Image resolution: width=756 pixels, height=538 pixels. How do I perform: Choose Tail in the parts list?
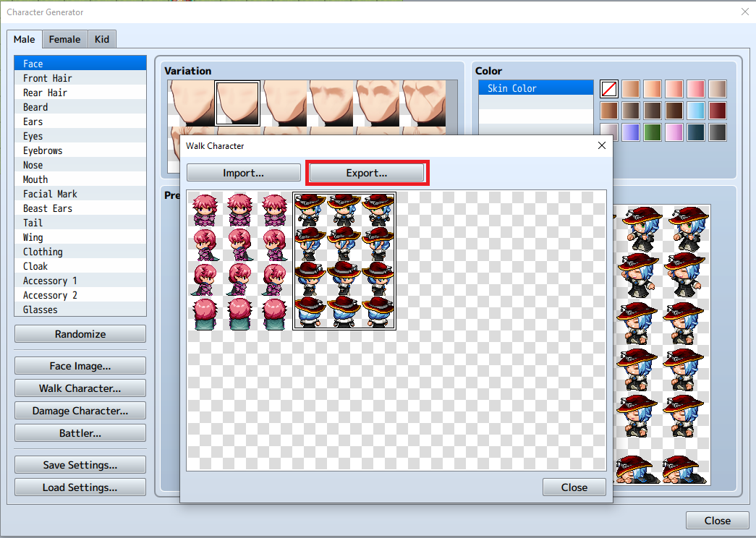(80, 222)
